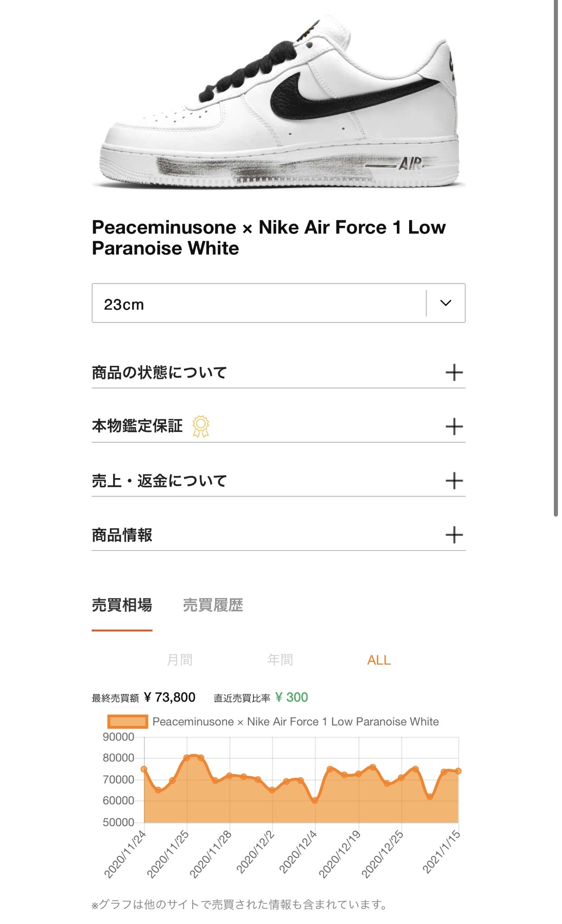Image resolution: width=562 pixels, height=924 pixels.
Task: Expand 本物鑑定保証 section plus icon
Action: (454, 426)
